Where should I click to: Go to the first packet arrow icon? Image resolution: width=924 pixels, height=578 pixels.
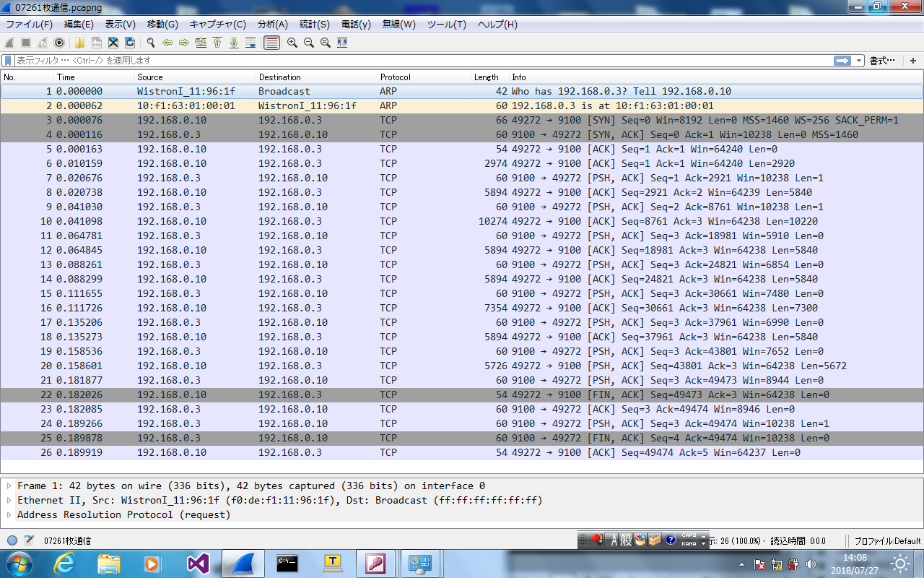tap(217, 43)
